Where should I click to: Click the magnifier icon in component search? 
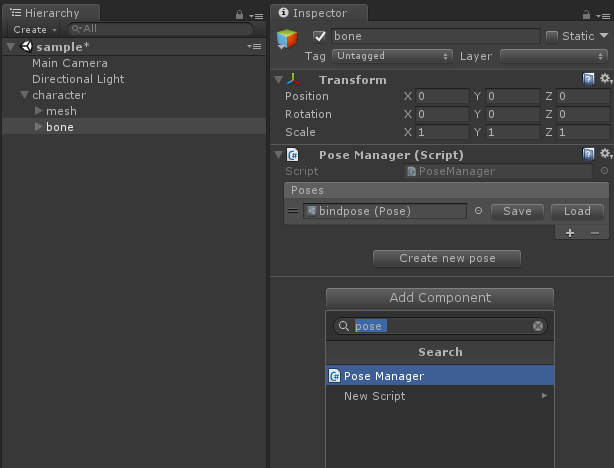click(x=344, y=326)
